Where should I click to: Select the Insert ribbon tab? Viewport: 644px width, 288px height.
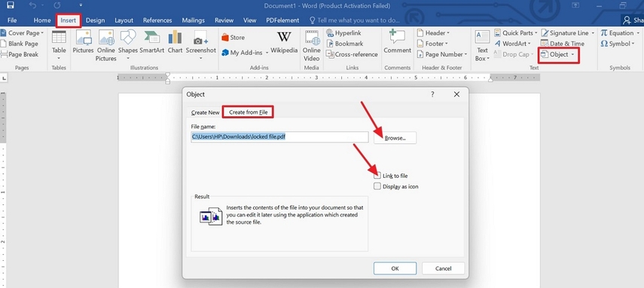pyautogui.click(x=69, y=20)
